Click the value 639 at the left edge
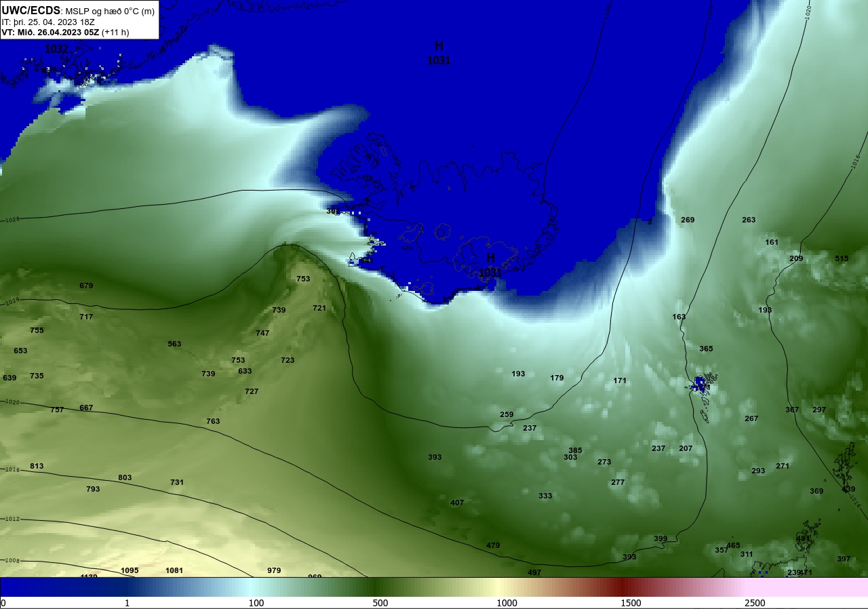This screenshot has height=609, width=868. tap(9, 378)
